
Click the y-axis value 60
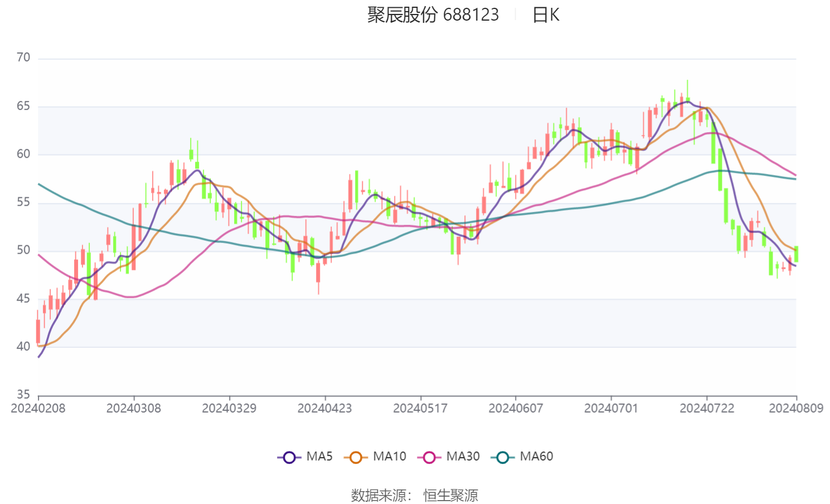click(23, 154)
